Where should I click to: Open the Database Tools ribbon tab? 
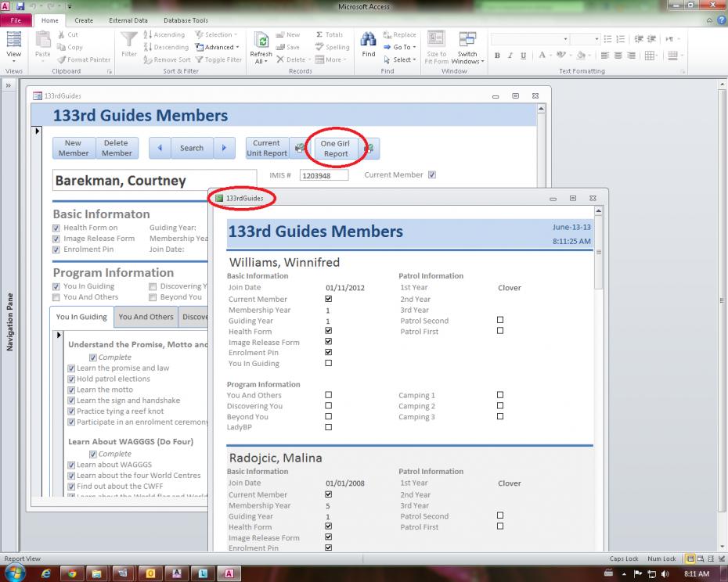[x=186, y=20]
